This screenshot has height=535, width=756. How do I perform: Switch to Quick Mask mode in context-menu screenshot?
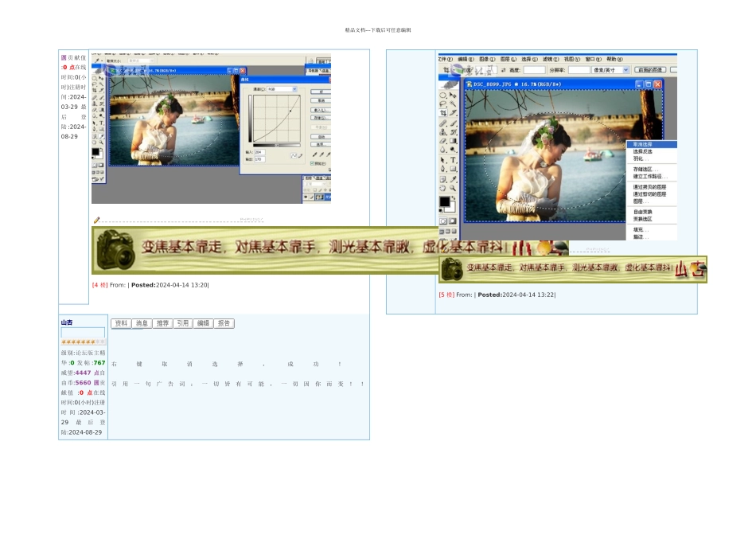coord(453,221)
